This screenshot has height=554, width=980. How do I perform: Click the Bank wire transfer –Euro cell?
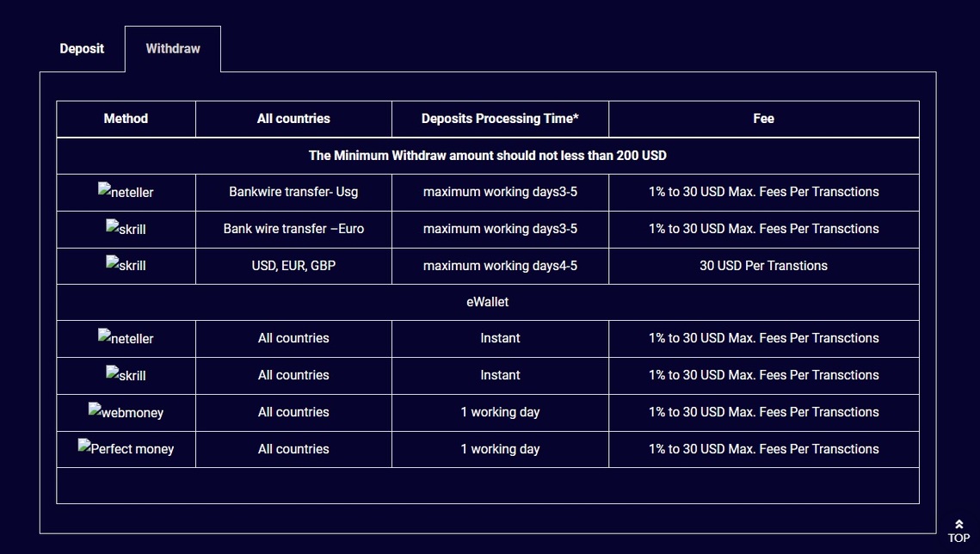click(293, 229)
